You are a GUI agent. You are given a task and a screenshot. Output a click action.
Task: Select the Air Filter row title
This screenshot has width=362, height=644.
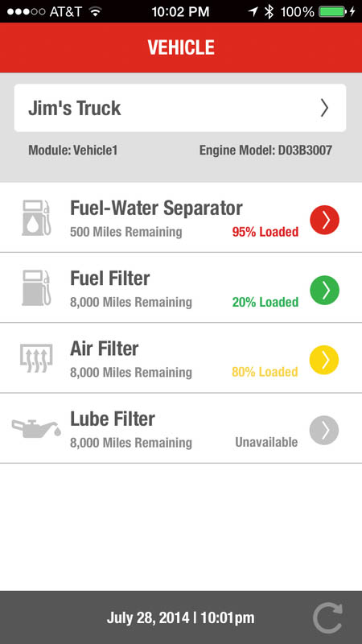tap(105, 349)
